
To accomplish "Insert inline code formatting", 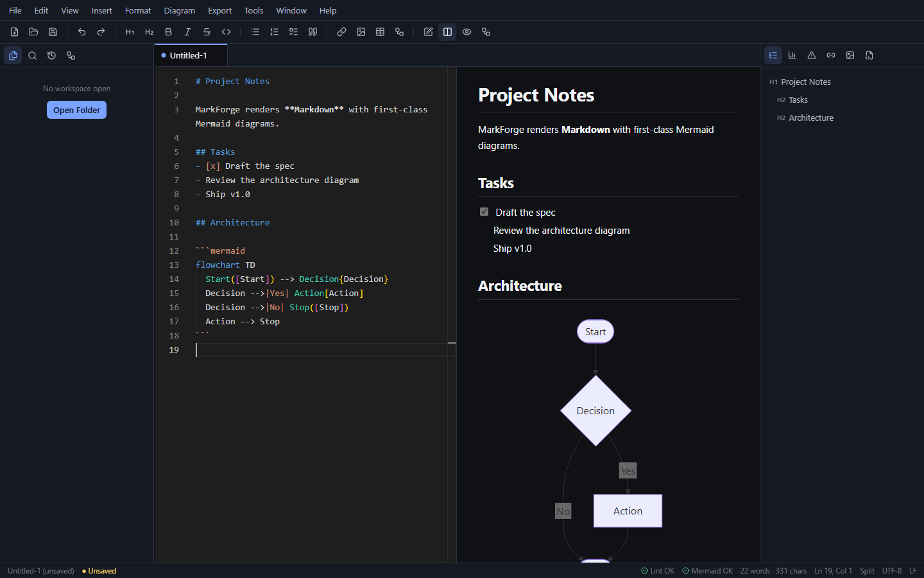I will coord(226,32).
